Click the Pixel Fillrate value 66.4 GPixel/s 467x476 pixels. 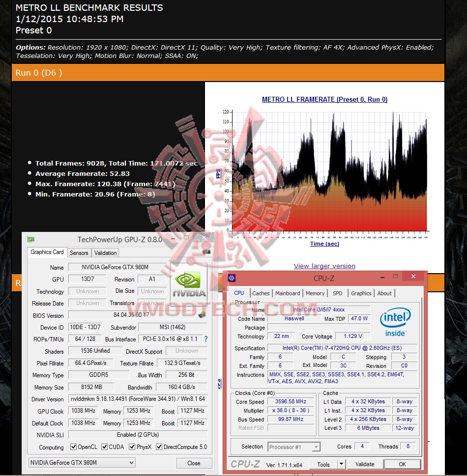pos(90,363)
